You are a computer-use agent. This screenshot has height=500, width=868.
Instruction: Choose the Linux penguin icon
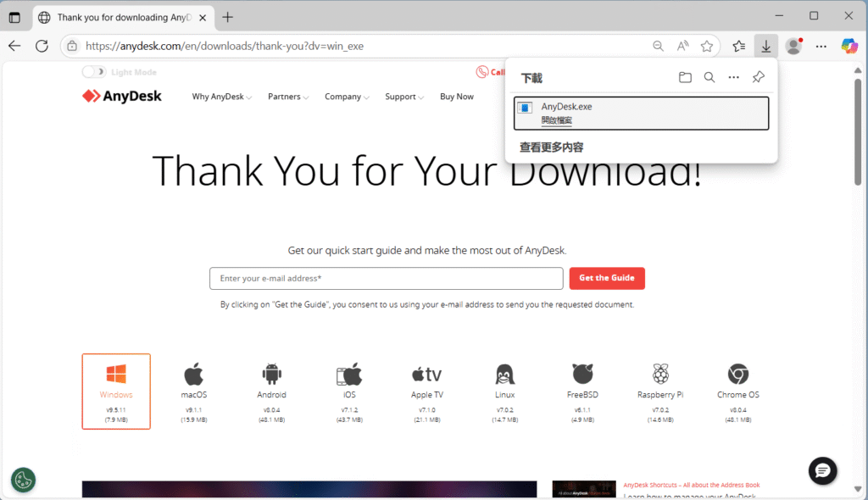pyautogui.click(x=505, y=375)
